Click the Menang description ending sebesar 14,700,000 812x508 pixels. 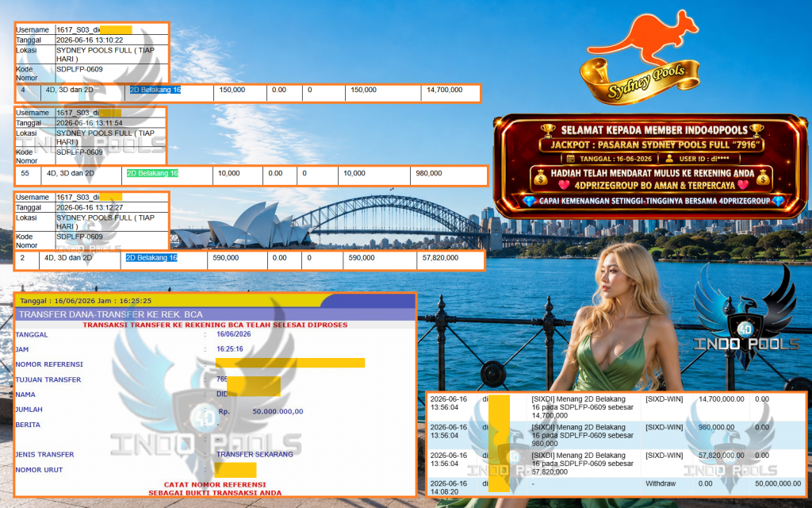point(583,407)
